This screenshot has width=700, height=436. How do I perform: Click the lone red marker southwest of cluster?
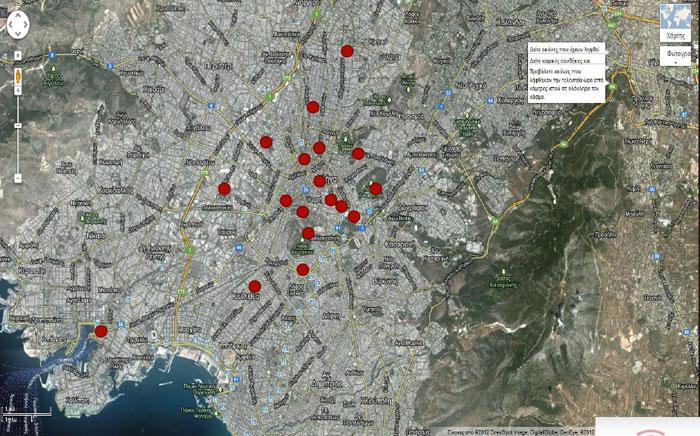click(x=254, y=287)
